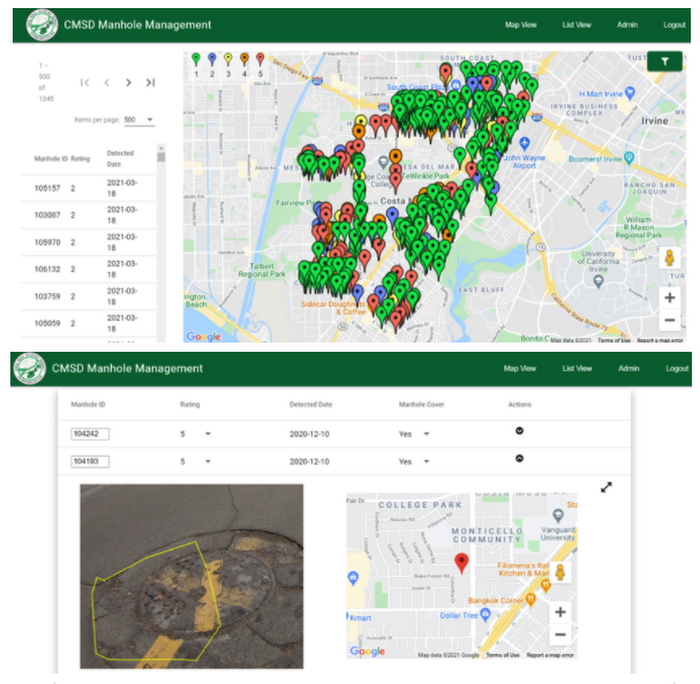Image resolution: width=700 pixels, height=684 pixels.
Task: Open List View in lower header
Action: pos(577,368)
